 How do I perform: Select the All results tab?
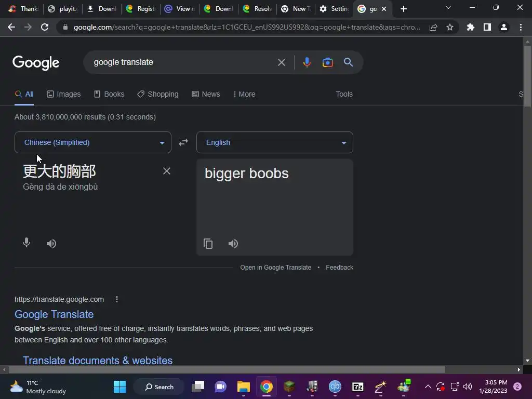click(x=24, y=95)
